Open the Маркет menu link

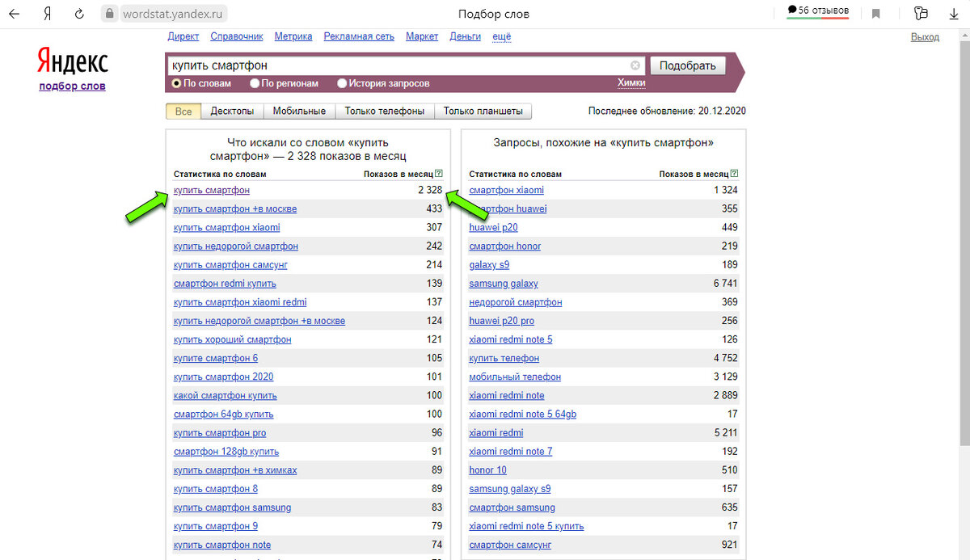pyautogui.click(x=422, y=36)
